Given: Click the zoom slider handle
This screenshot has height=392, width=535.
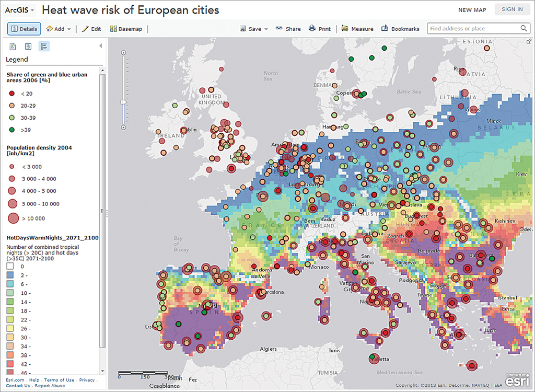Looking at the screenshot, I should click(x=123, y=102).
